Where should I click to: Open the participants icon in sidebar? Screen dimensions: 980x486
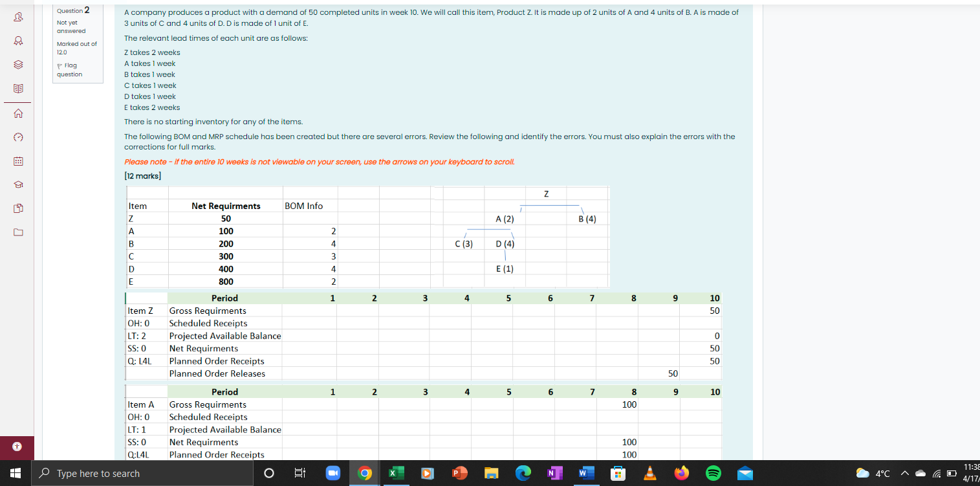point(18,18)
